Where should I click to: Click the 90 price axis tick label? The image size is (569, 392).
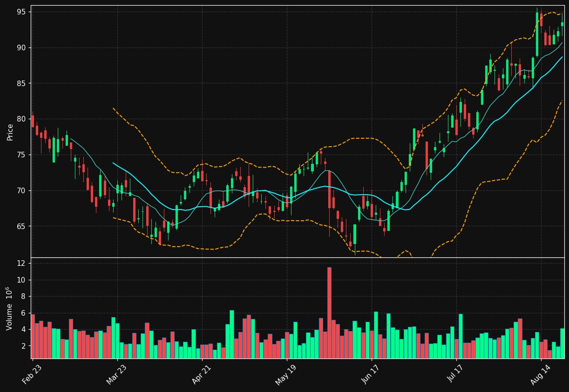(x=21, y=47)
